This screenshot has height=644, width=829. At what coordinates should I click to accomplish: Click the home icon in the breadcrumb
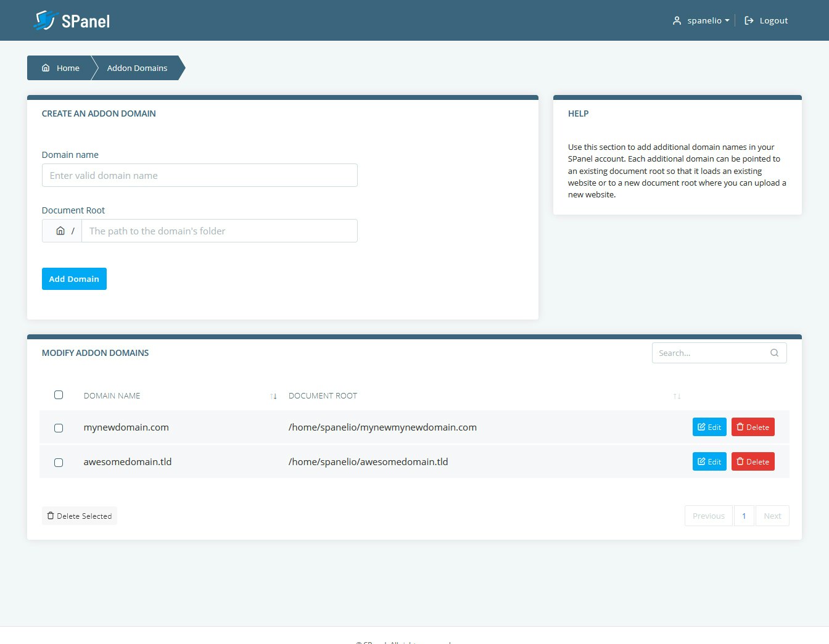point(46,68)
